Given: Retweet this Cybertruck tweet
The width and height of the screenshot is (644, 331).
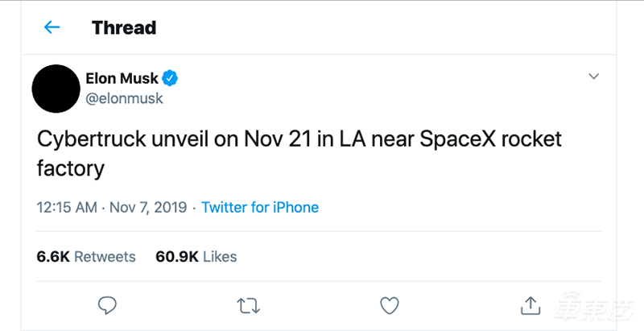Looking at the screenshot, I should click(x=248, y=305).
